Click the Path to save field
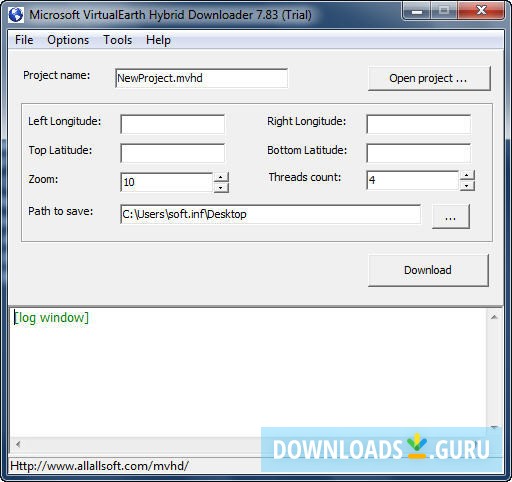Screen dimensions: 512x482 point(270,214)
